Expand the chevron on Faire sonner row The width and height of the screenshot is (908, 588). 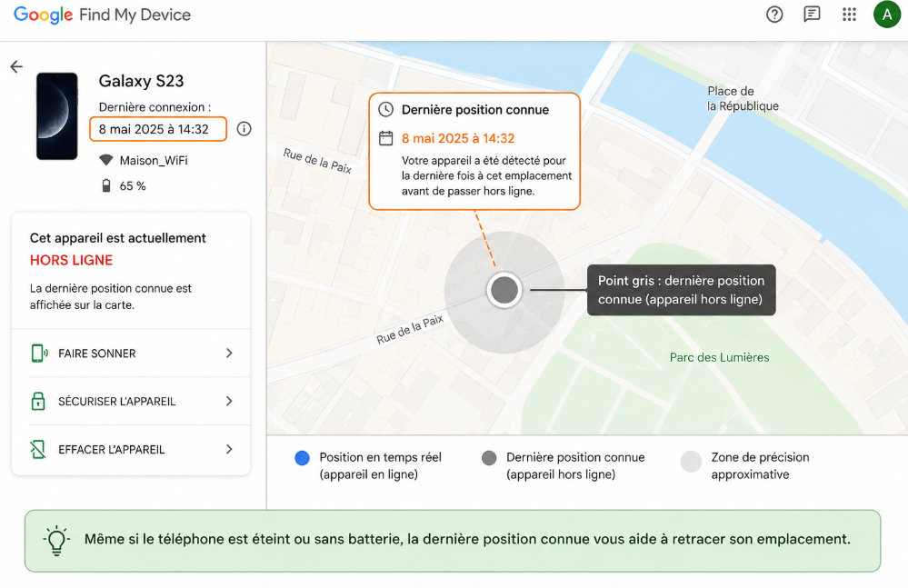[x=229, y=353]
